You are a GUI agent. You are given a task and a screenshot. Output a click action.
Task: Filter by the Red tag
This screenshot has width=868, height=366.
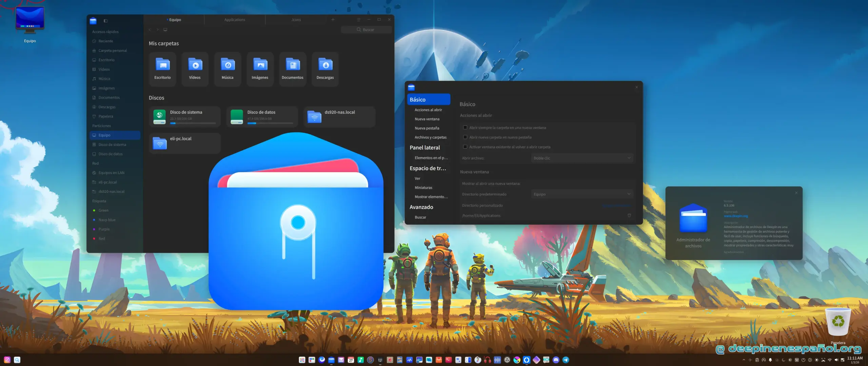115,239
